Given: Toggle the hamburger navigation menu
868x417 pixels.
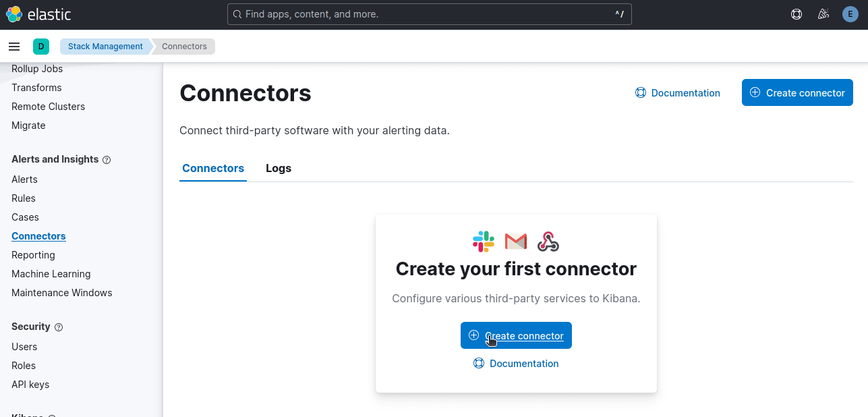Looking at the screenshot, I should pyautogui.click(x=14, y=47).
